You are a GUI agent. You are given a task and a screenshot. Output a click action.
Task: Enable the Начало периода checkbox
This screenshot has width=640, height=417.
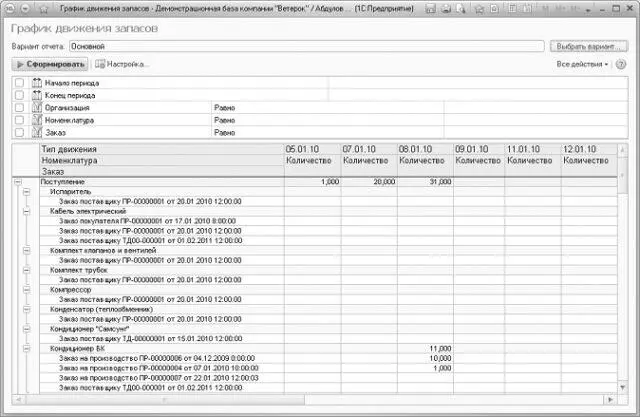(19, 82)
